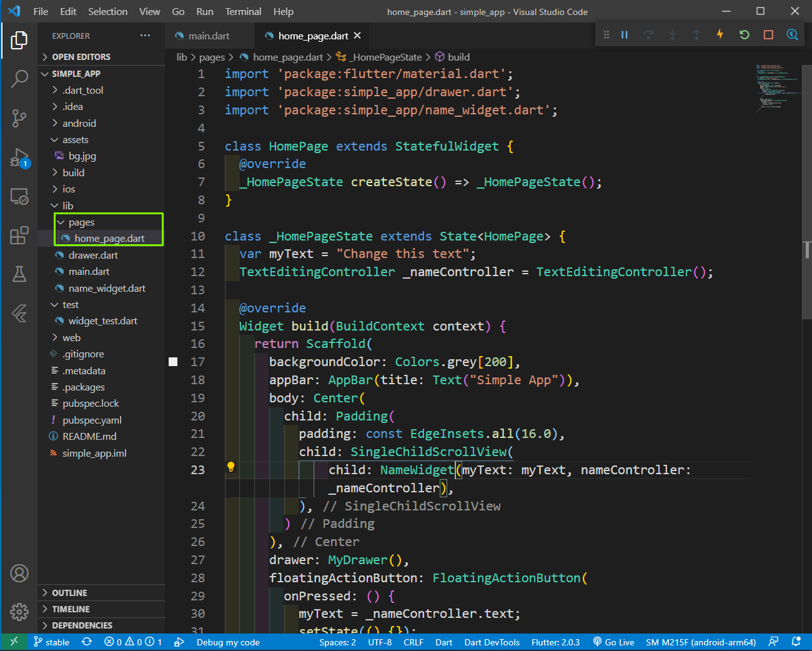
Task: Click the Synchronize Changes icon in status bar
Action: (x=87, y=642)
